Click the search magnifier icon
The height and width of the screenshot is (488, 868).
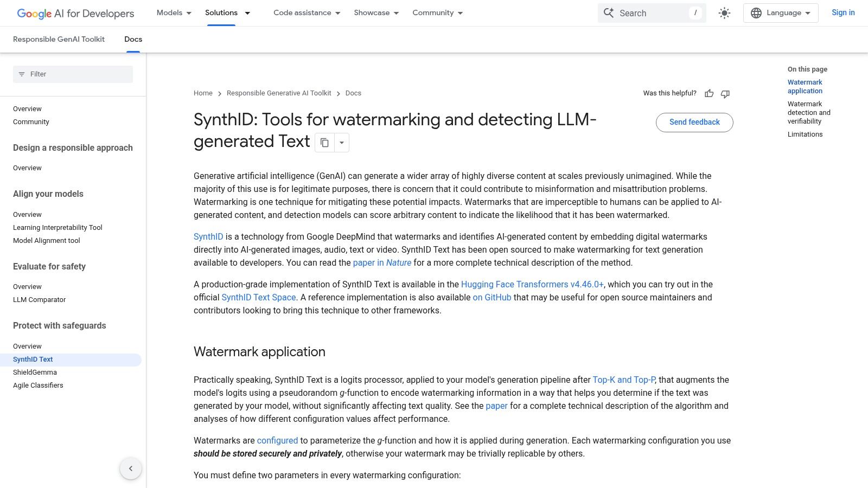pyautogui.click(x=609, y=12)
